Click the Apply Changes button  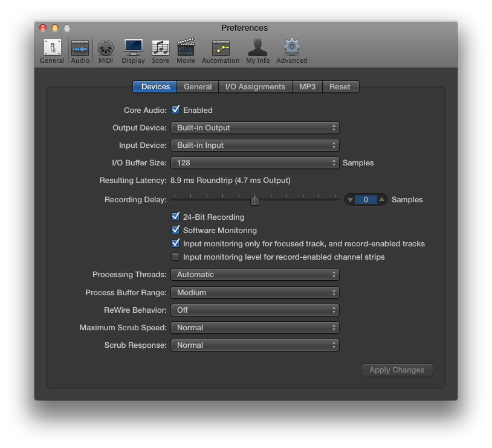point(397,370)
